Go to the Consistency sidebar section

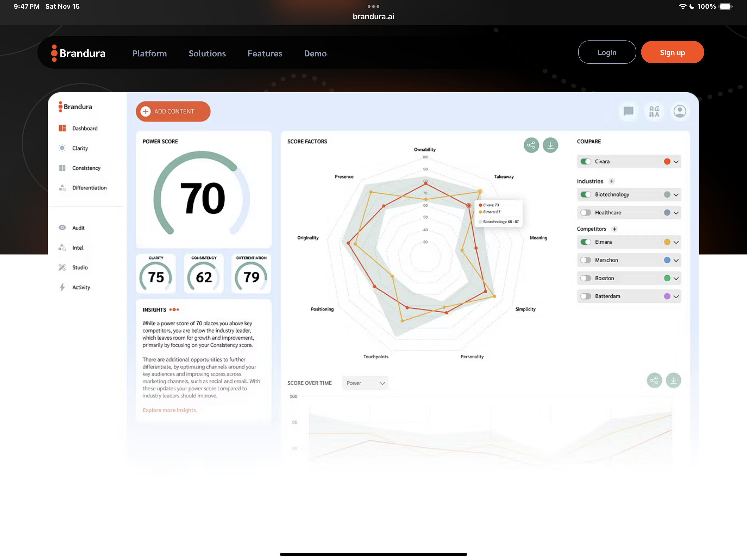click(86, 168)
